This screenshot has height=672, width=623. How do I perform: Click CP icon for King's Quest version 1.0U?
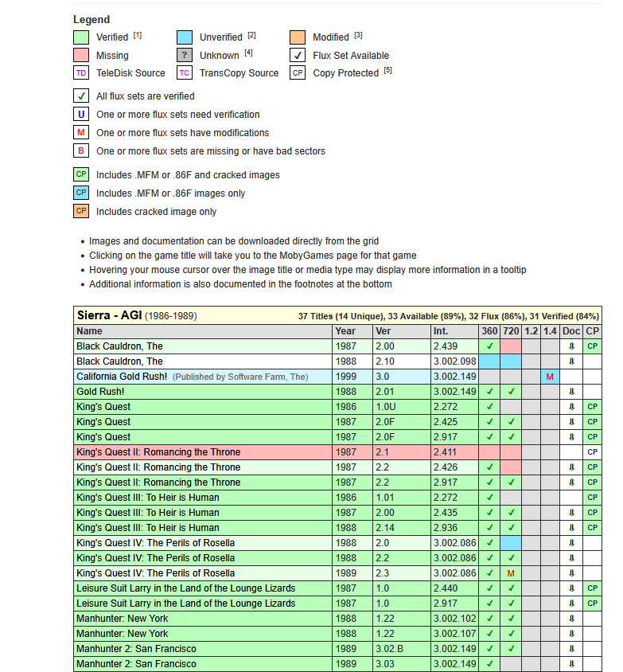click(x=592, y=407)
